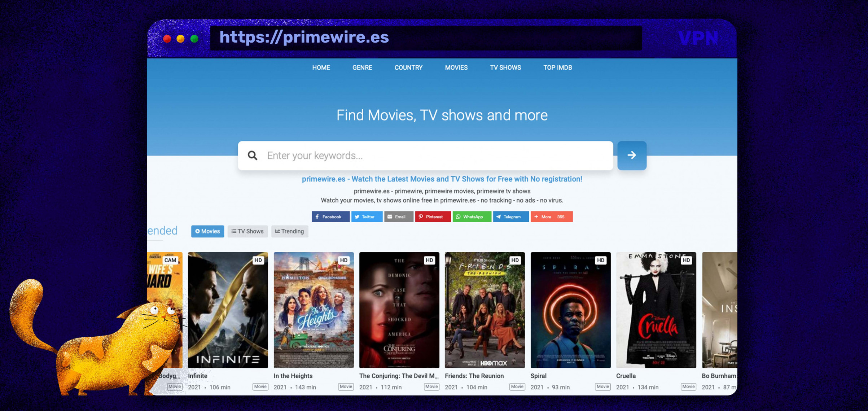Click the green window dot
This screenshot has width=868, height=411.
194,39
